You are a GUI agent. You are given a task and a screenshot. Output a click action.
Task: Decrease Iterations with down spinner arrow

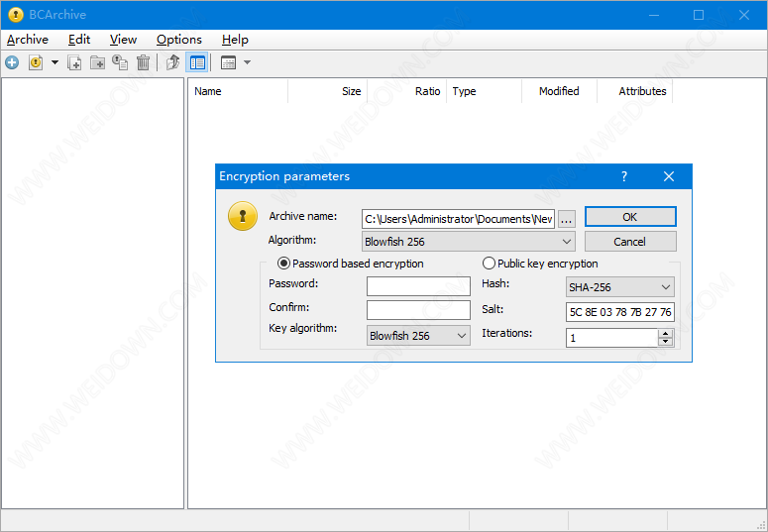tap(666, 343)
